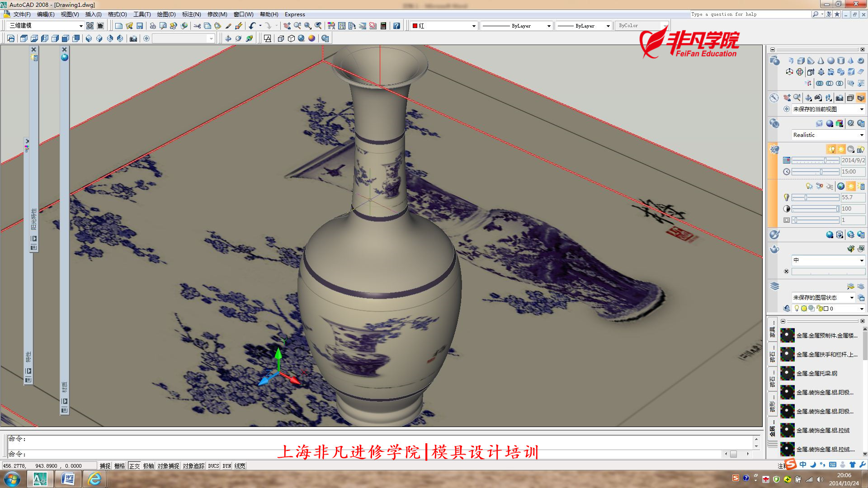
Task: Open the ByLayer linetype dropdown
Action: pyautogui.click(x=516, y=26)
